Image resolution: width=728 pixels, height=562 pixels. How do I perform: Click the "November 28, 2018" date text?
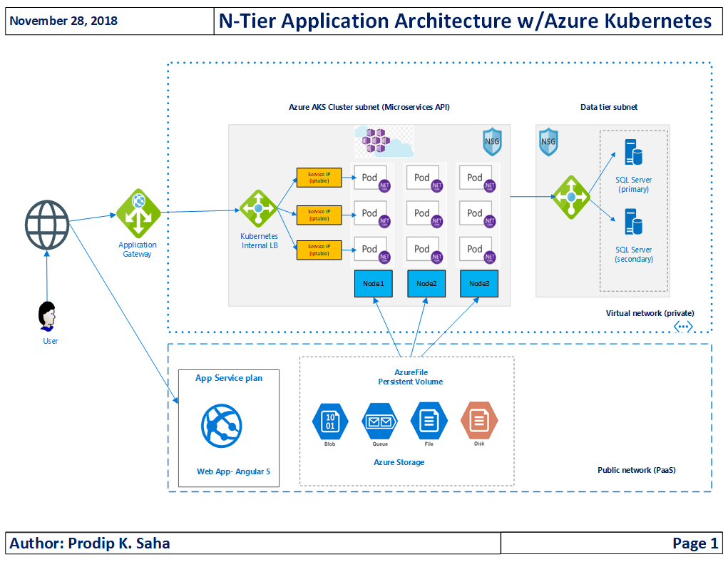coord(63,21)
